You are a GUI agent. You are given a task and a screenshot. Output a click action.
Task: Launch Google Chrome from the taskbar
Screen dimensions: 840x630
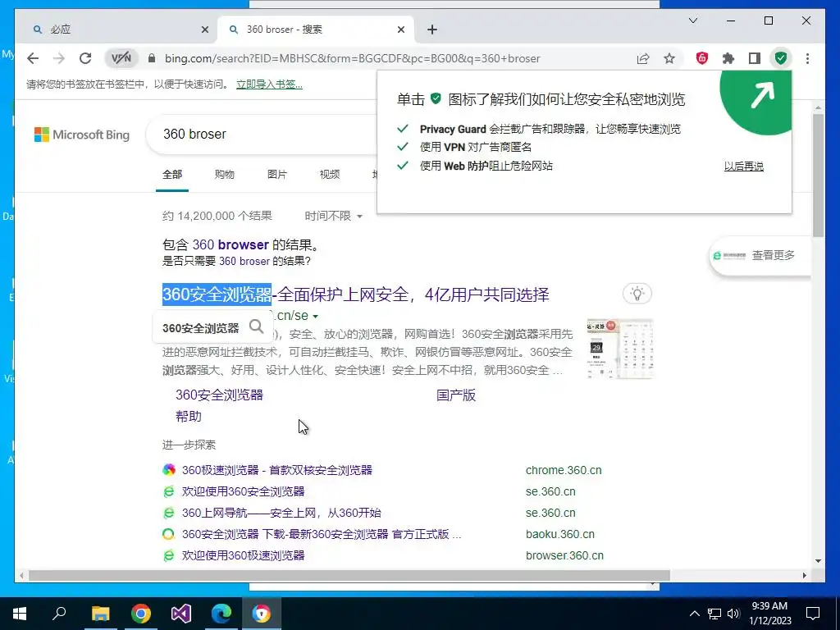pyautogui.click(x=141, y=614)
